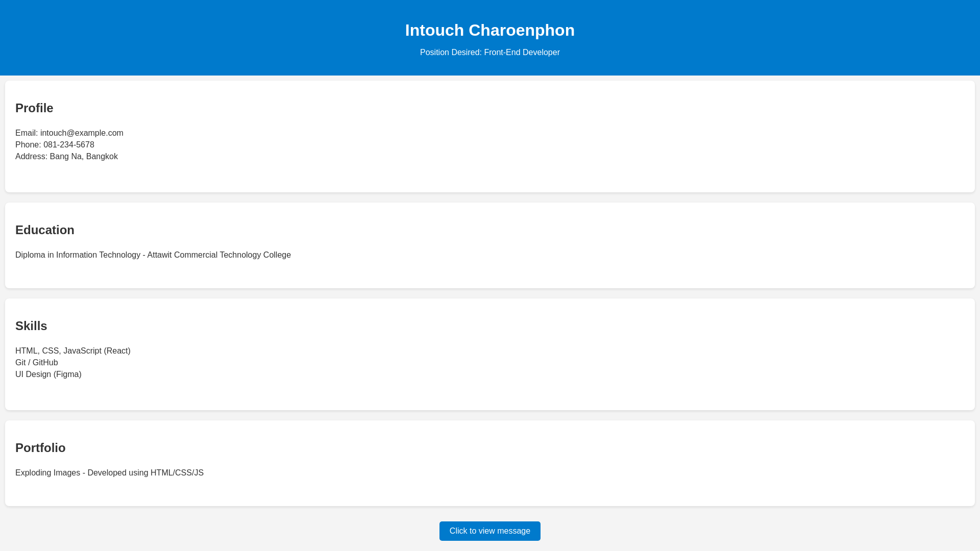The height and width of the screenshot is (551, 980).
Task: Click the Bang Na, Bangkok address line
Action: pyautogui.click(x=83, y=157)
